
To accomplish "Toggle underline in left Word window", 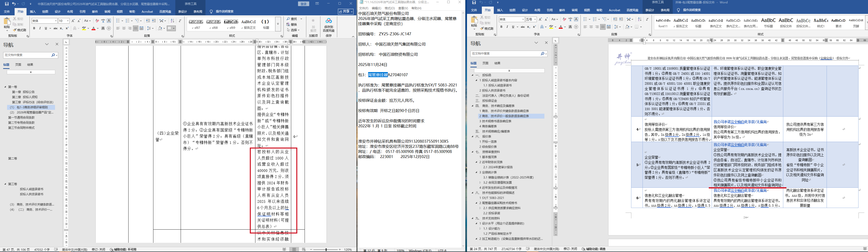I will pyautogui.click(x=46, y=28).
